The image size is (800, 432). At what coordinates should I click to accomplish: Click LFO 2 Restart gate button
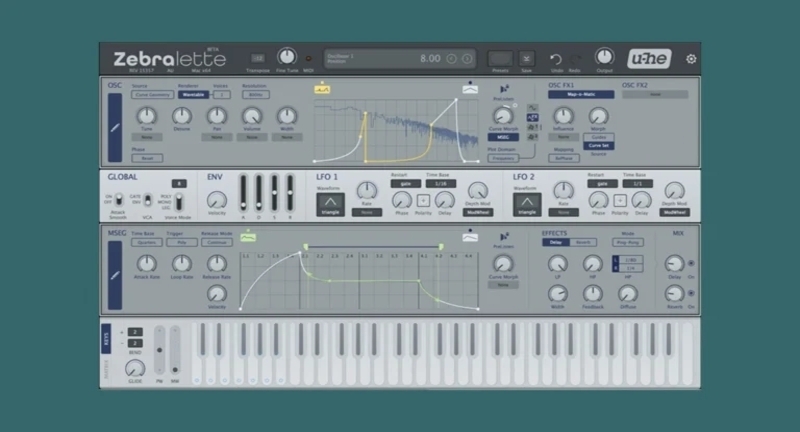point(602,184)
